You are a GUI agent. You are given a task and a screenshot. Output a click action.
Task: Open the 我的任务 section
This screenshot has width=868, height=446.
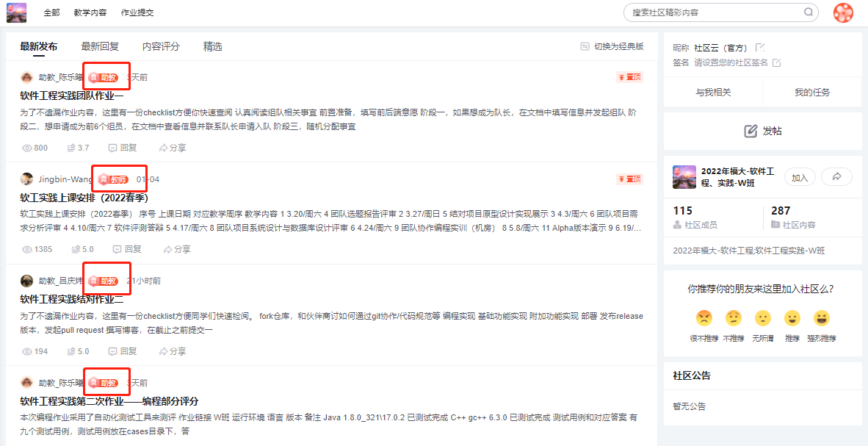(x=812, y=93)
